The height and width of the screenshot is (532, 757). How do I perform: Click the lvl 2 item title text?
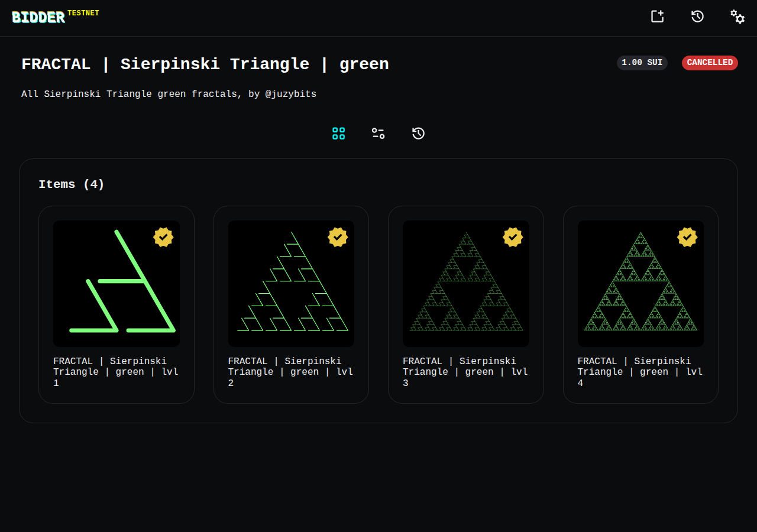(291, 372)
